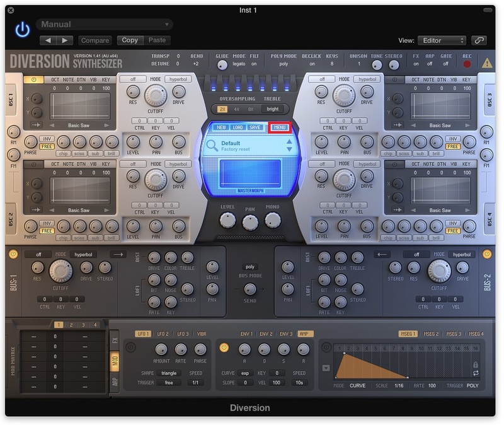Open preset search magnifier icon

pos(212,146)
